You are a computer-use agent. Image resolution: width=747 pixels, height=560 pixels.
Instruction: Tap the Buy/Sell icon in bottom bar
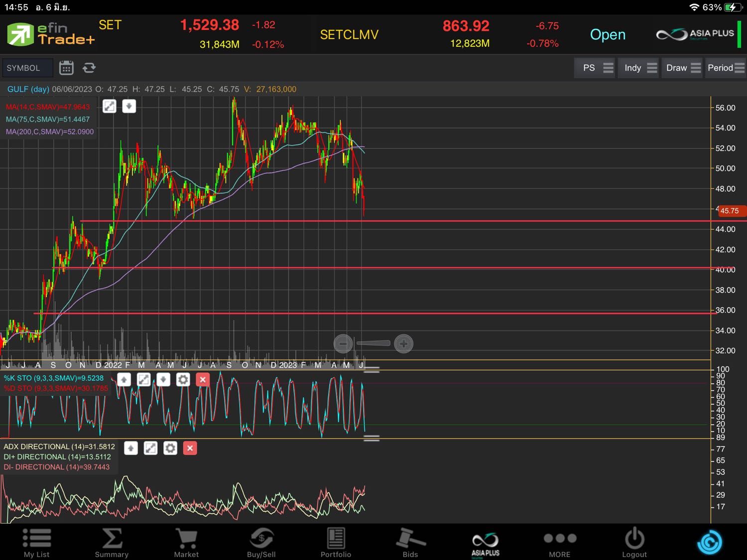261,543
